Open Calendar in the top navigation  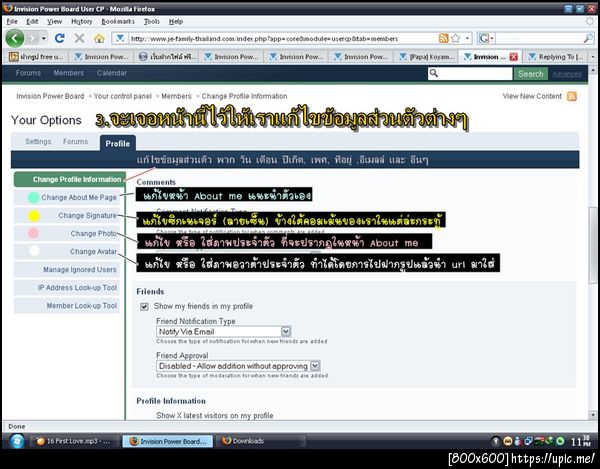tap(111, 73)
